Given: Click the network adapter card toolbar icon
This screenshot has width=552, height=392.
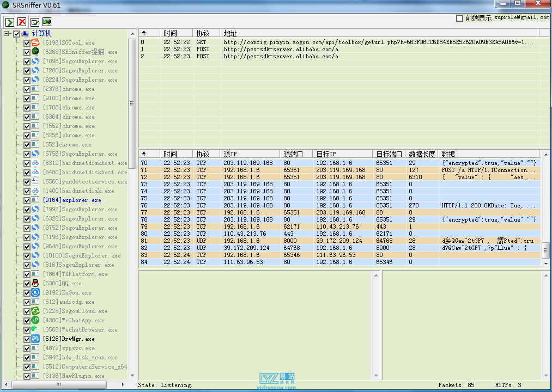Looking at the screenshot, I should (47, 22).
